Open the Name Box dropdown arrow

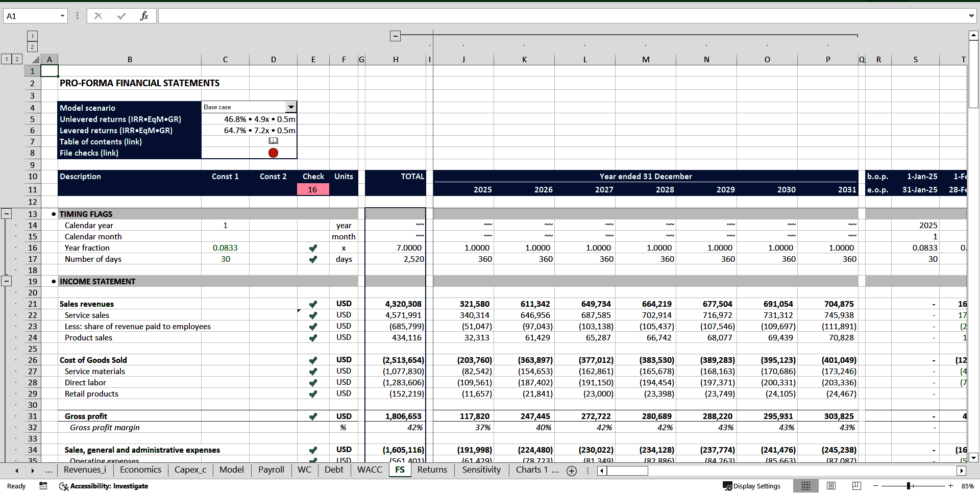click(63, 16)
